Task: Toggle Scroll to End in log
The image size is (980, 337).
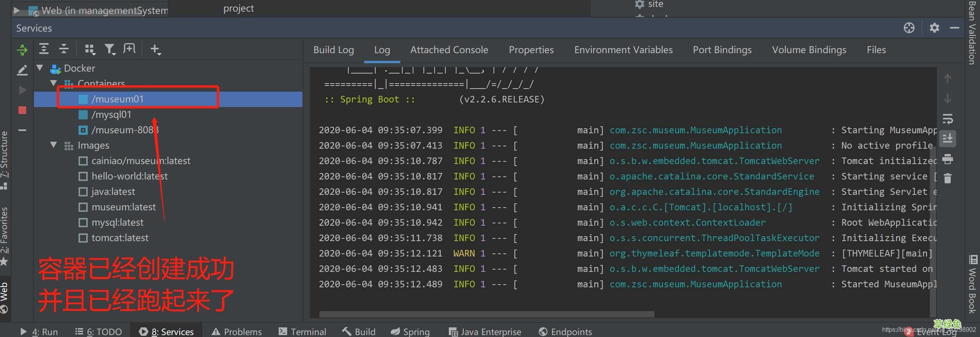Action: (x=948, y=138)
